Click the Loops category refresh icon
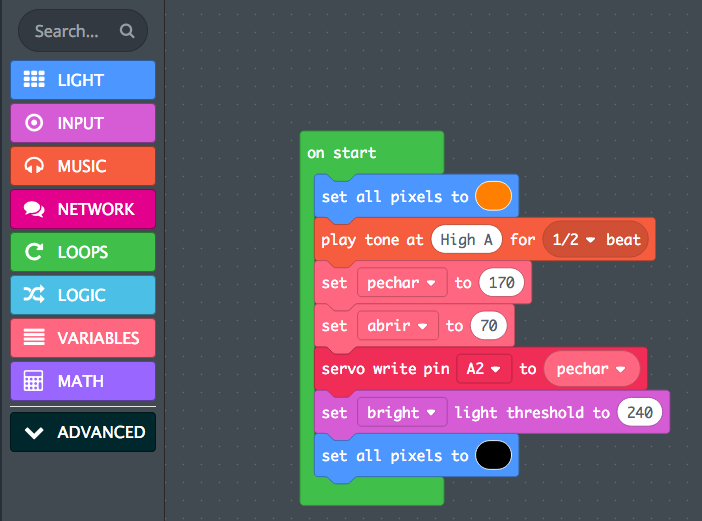The image size is (702, 521). [x=34, y=252]
